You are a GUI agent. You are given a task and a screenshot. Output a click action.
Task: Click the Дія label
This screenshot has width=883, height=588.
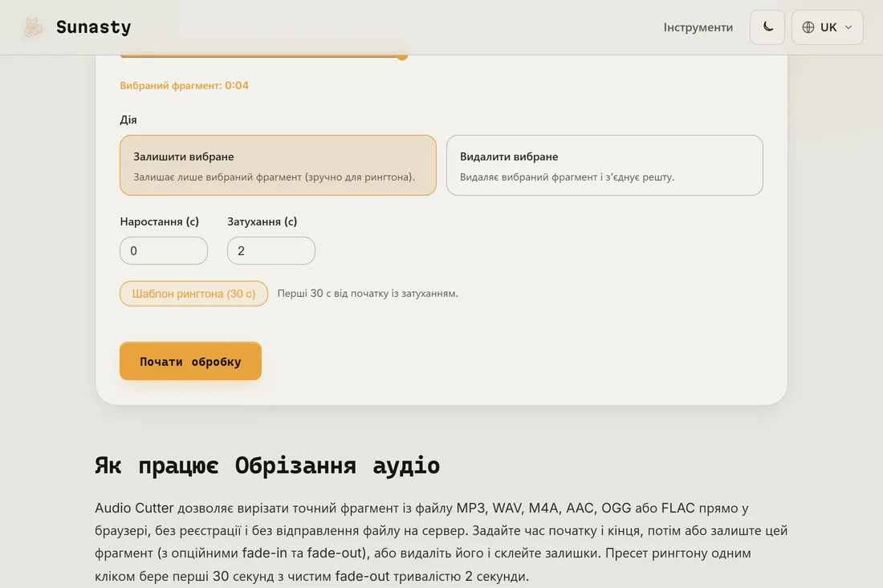[x=128, y=120]
